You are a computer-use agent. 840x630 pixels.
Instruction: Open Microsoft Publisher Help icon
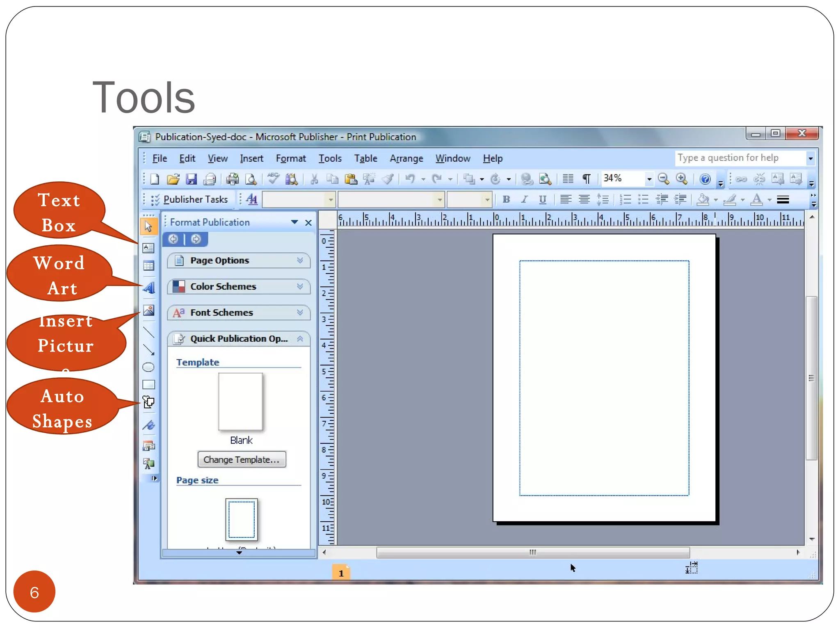[705, 179]
